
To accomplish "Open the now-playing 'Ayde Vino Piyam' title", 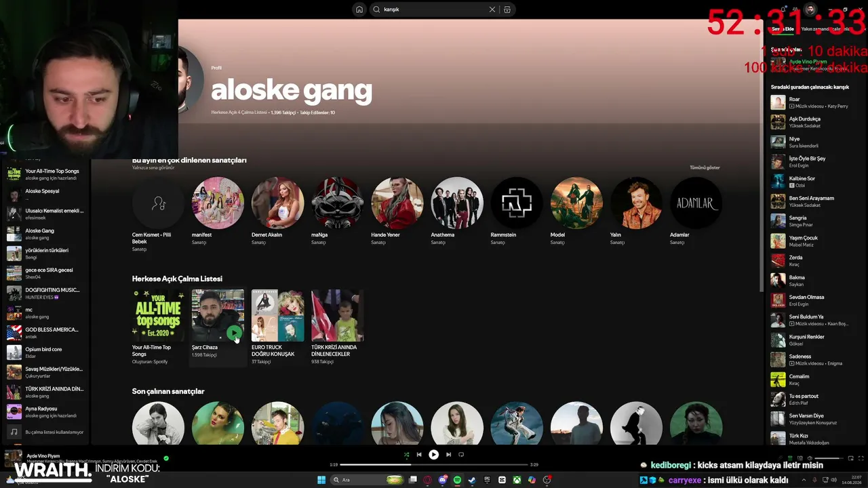I will tap(43, 456).
